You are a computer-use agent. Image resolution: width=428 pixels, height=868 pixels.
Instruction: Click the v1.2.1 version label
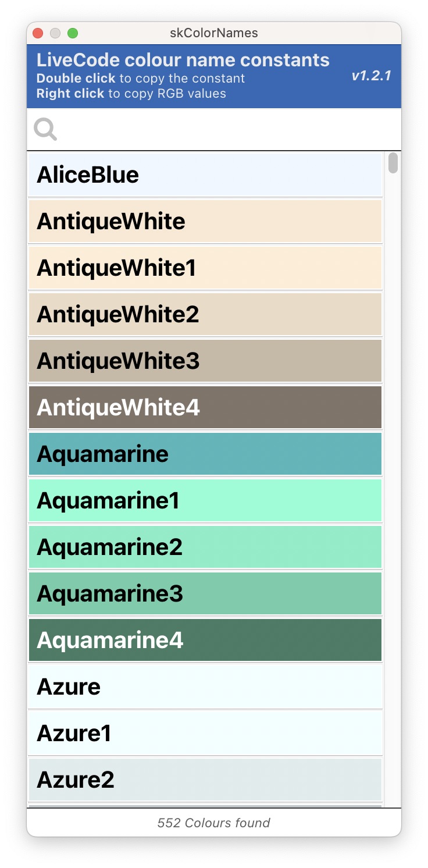371,76
